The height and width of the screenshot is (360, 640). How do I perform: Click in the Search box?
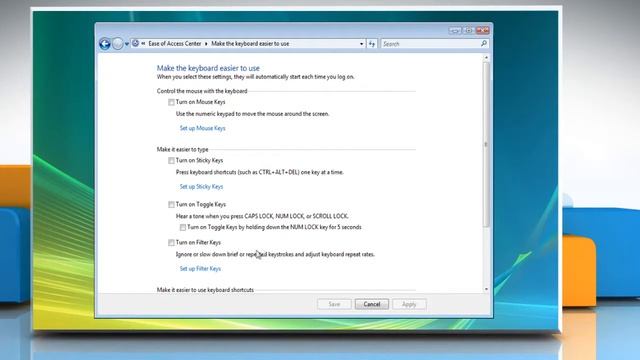tap(430, 44)
